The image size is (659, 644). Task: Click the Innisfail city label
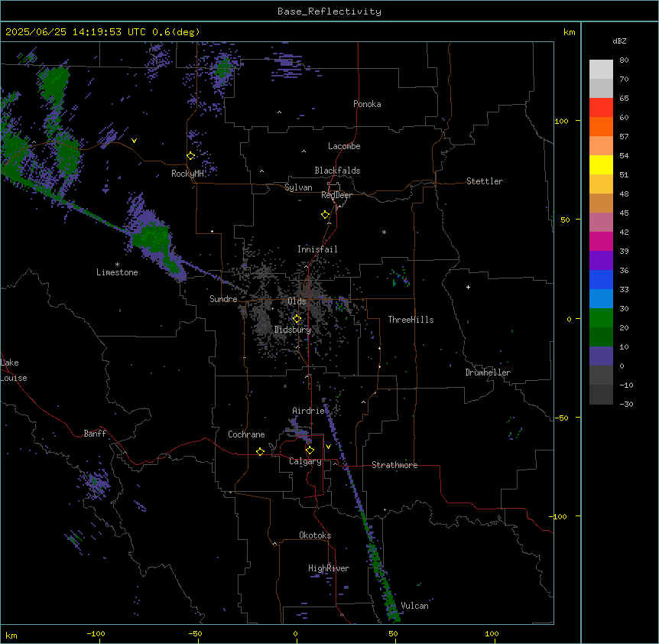[317, 249]
